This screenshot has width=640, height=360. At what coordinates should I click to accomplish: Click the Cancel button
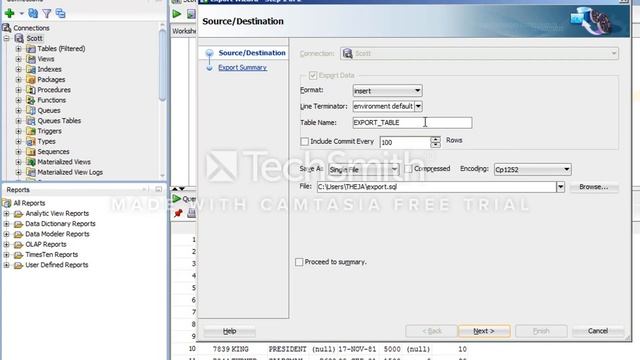[x=598, y=331]
